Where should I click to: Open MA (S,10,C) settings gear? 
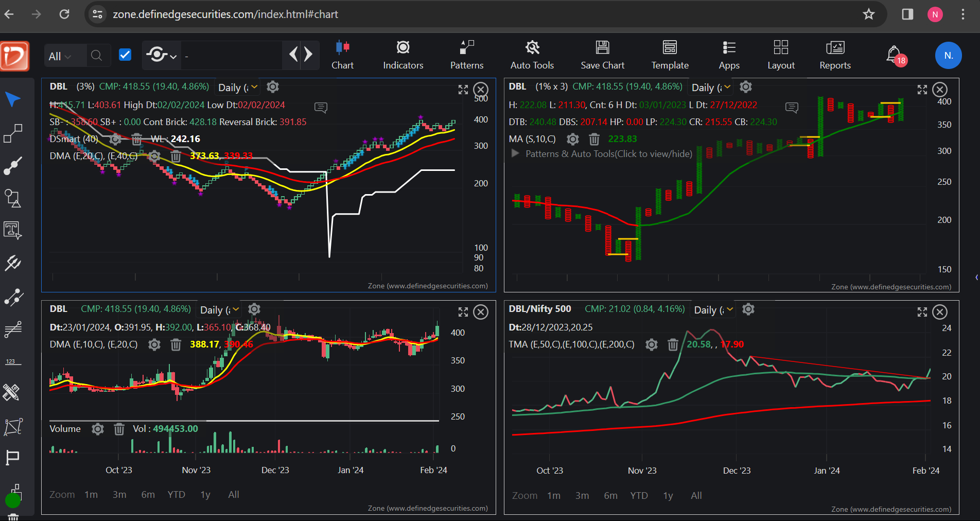pyautogui.click(x=573, y=139)
